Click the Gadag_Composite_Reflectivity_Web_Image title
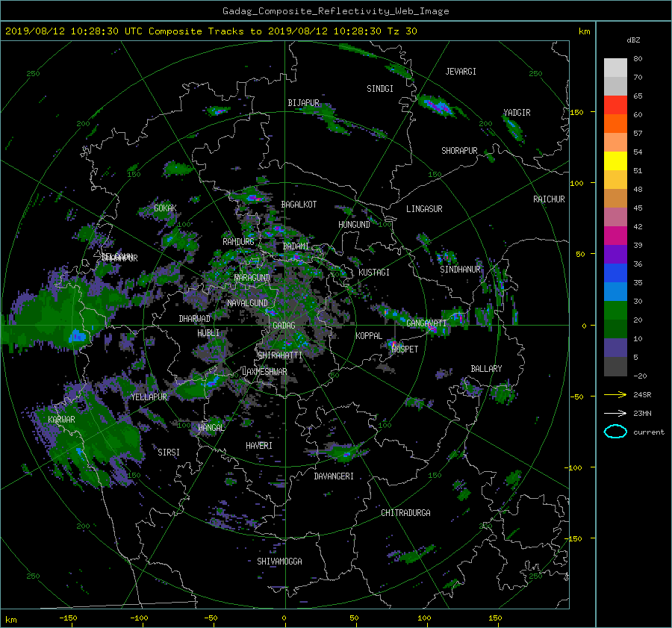 (x=335, y=11)
